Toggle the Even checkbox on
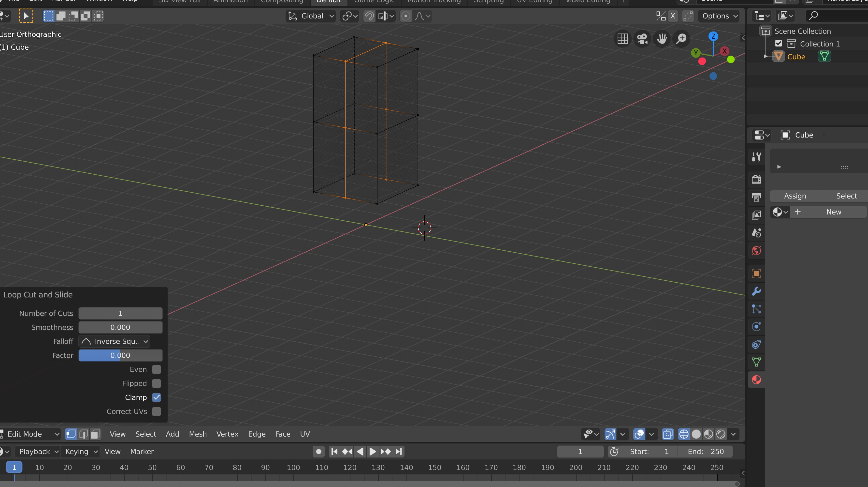868x487 pixels. pyautogui.click(x=157, y=369)
